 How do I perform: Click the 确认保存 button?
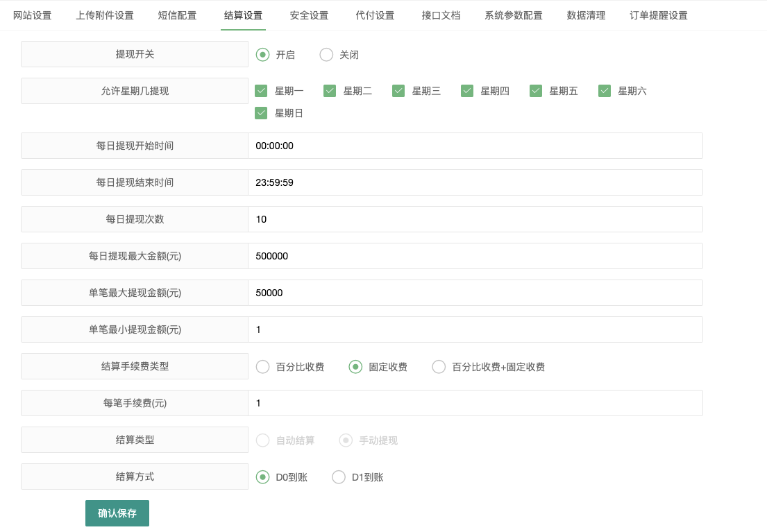117,513
